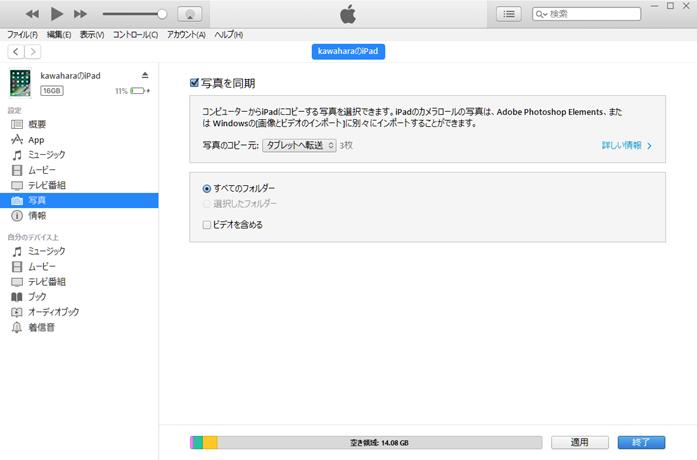
Task: Skip forward with the fast-forward button
Action: 80,14
